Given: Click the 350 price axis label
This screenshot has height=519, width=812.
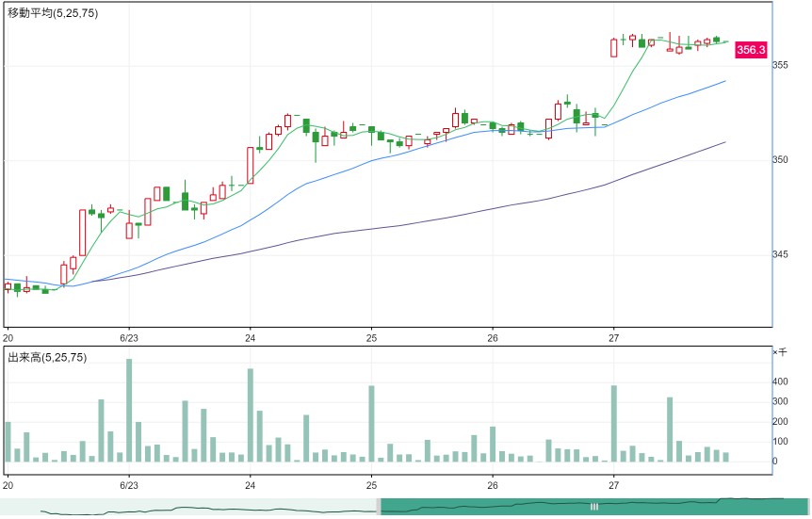Looking at the screenshot, I should click(780, 159).
